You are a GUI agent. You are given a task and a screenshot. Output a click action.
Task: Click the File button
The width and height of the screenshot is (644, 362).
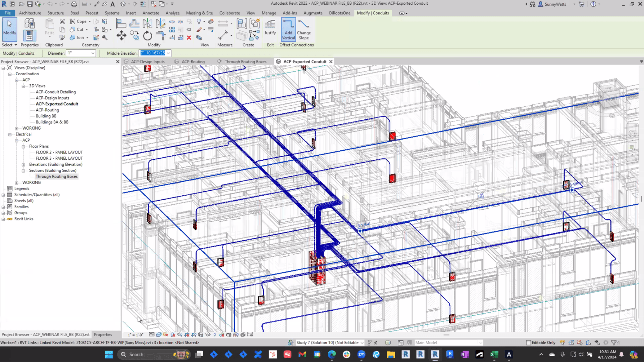click(x=8, y=13)
